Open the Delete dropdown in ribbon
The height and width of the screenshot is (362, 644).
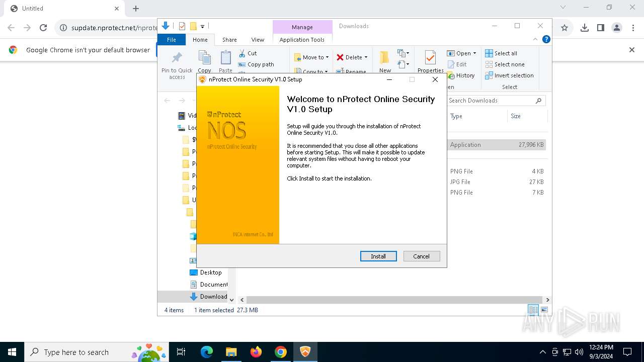(x=352, y=57)
